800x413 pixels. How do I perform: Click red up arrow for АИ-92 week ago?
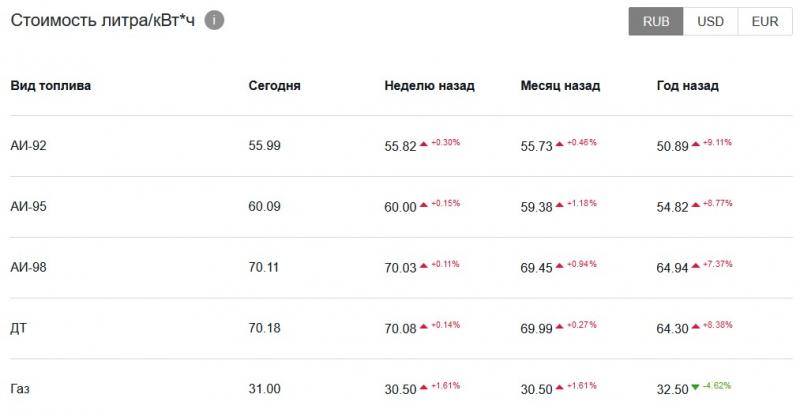coord(424,145)
